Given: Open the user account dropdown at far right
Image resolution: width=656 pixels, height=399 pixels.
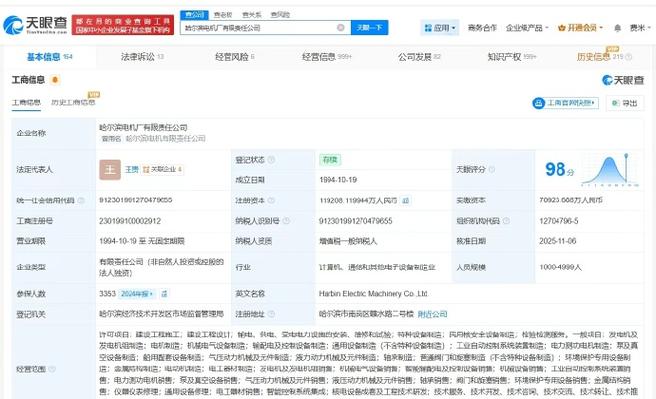Looking at the screenshot, I should [x=641, y=28].
